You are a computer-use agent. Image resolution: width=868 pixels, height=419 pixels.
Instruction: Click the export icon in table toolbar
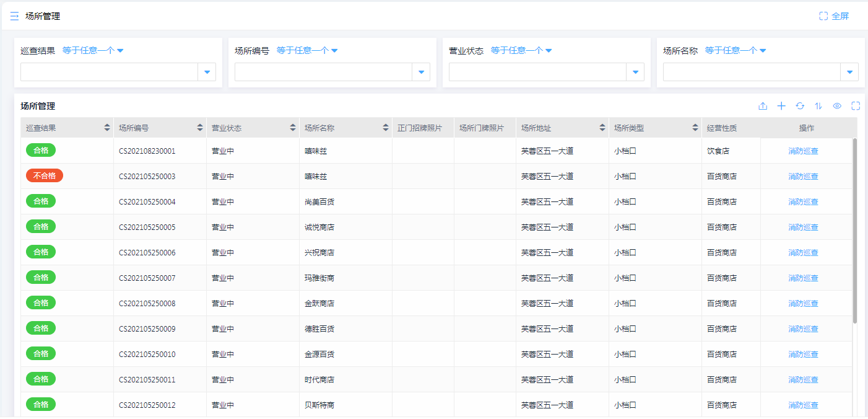tap(763, 106)
